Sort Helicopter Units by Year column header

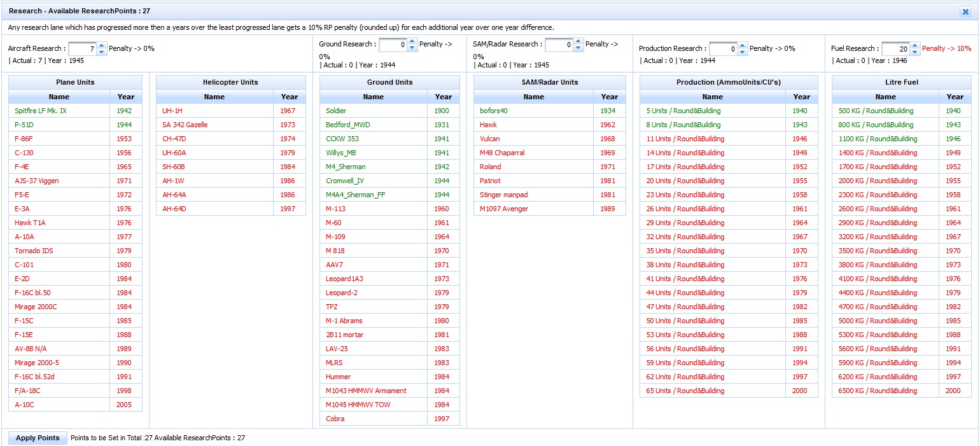pos(289,97)
